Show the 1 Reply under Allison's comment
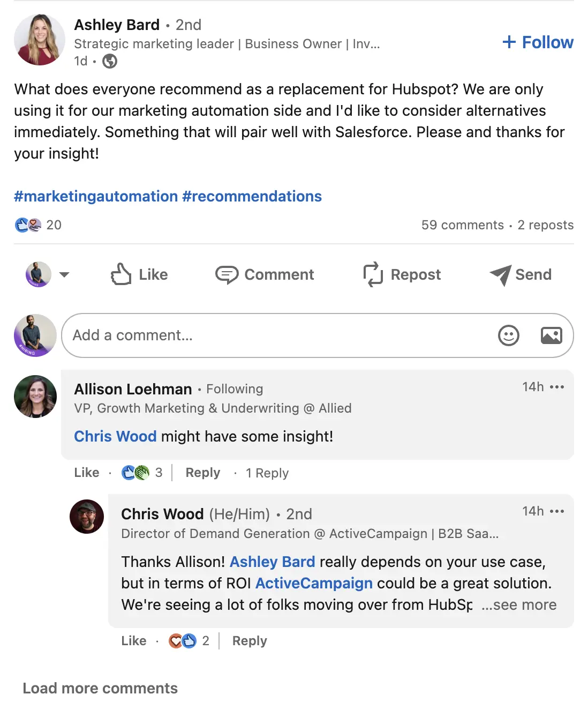The width and height of the screenshot is (588, 702). point(267,473)
